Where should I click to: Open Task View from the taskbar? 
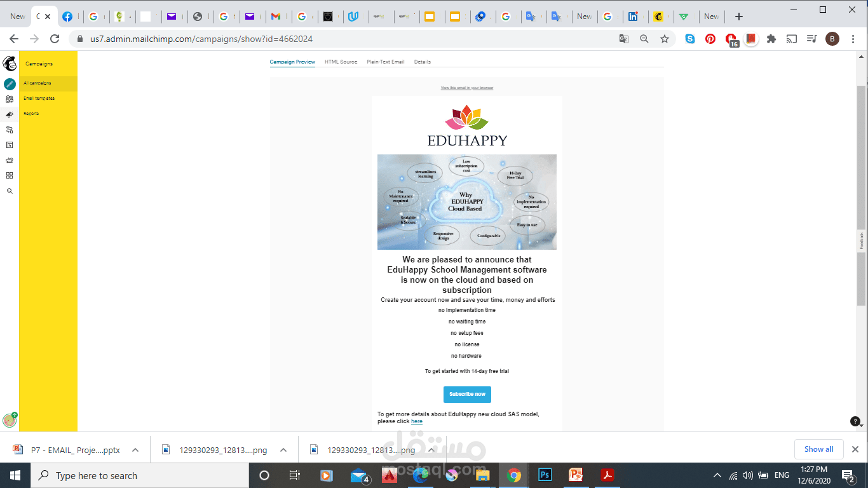[295, 475]
